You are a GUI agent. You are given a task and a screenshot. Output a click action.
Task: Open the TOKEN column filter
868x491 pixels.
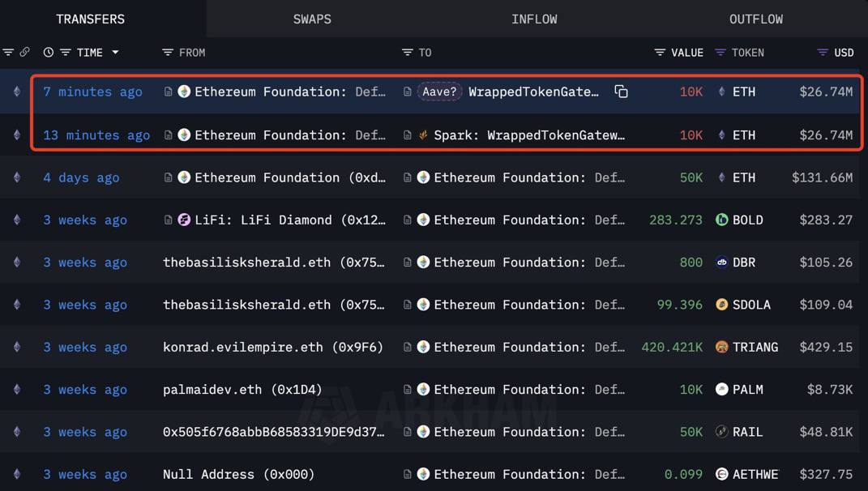[720, 53]
